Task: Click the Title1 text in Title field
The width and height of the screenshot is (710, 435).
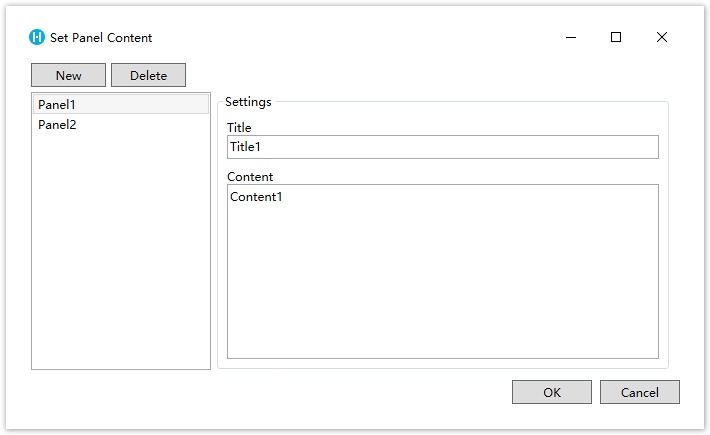Action: (x=245, y=147)
